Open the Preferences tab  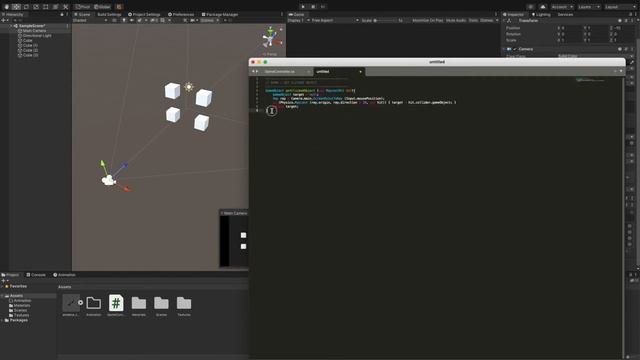[181, 14]
